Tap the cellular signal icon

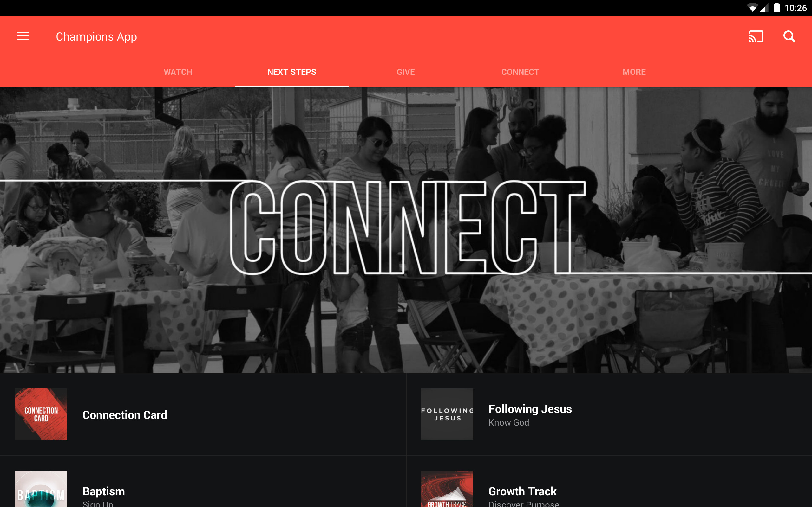point(764,8)
